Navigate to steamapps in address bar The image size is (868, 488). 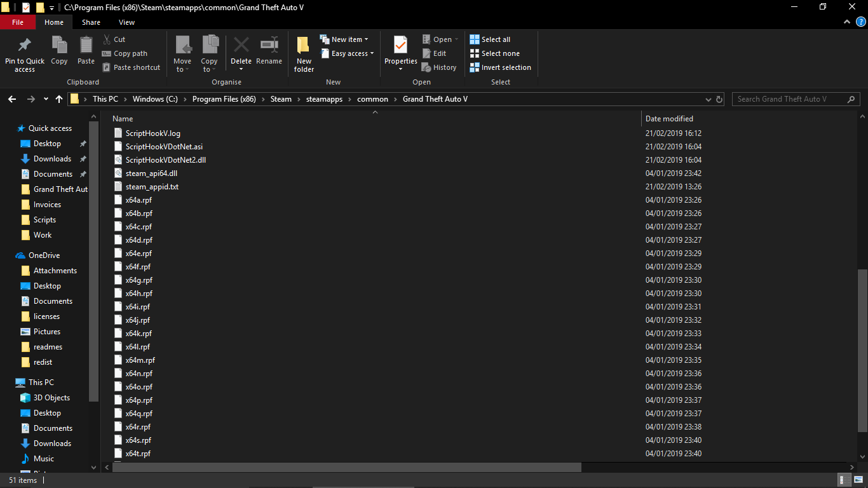tap(324, 99)
